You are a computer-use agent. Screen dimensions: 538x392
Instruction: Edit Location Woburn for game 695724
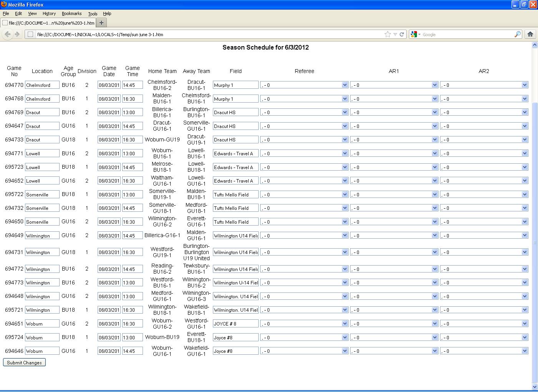(42, 337)
